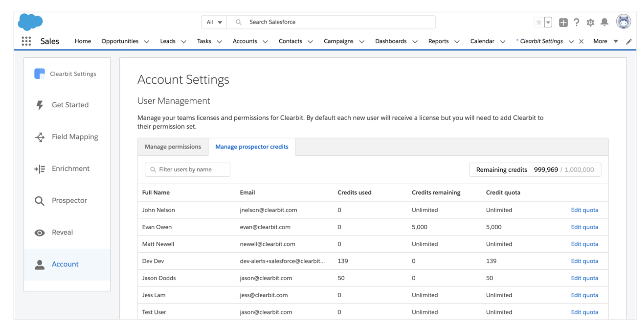Expand the Dashboards tab chevron
The height and width of the screenshot is (331, 644).
tap(415, 41)
